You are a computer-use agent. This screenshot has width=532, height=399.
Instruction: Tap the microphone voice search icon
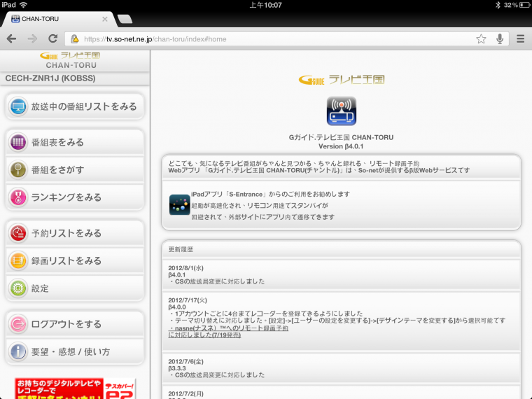[500, 39]
